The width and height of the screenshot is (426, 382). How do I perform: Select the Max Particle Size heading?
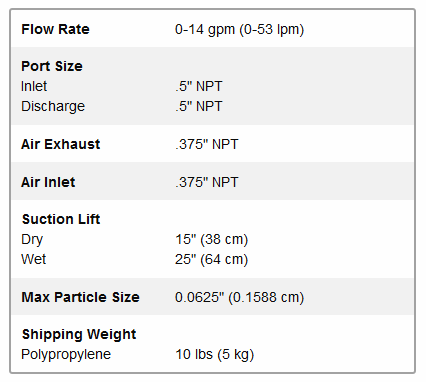coord(80,297)
